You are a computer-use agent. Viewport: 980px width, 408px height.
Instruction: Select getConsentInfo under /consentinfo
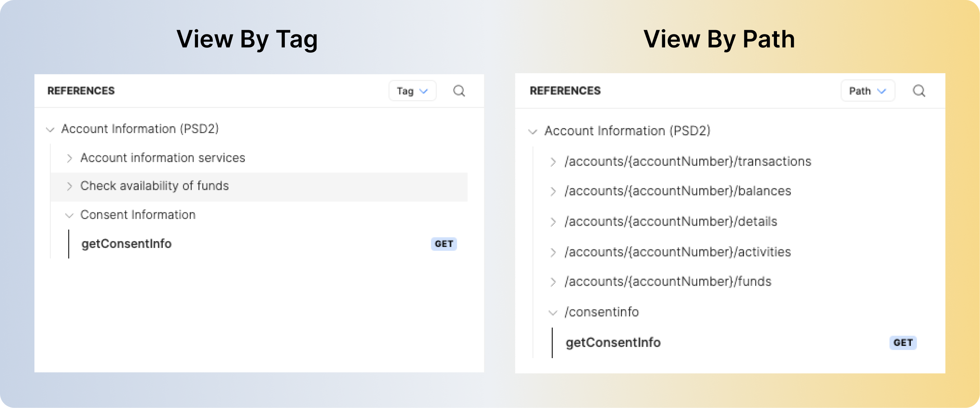tap(613, 343)
